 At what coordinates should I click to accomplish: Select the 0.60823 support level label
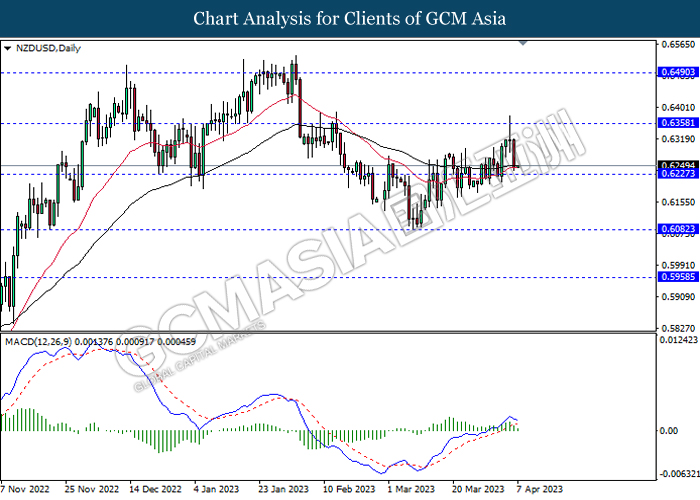[678, 229]
